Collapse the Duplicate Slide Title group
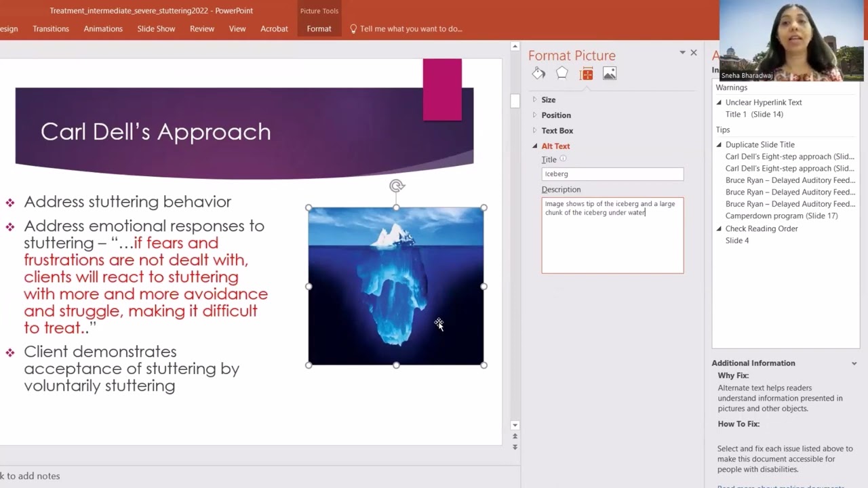 [719, 144]
